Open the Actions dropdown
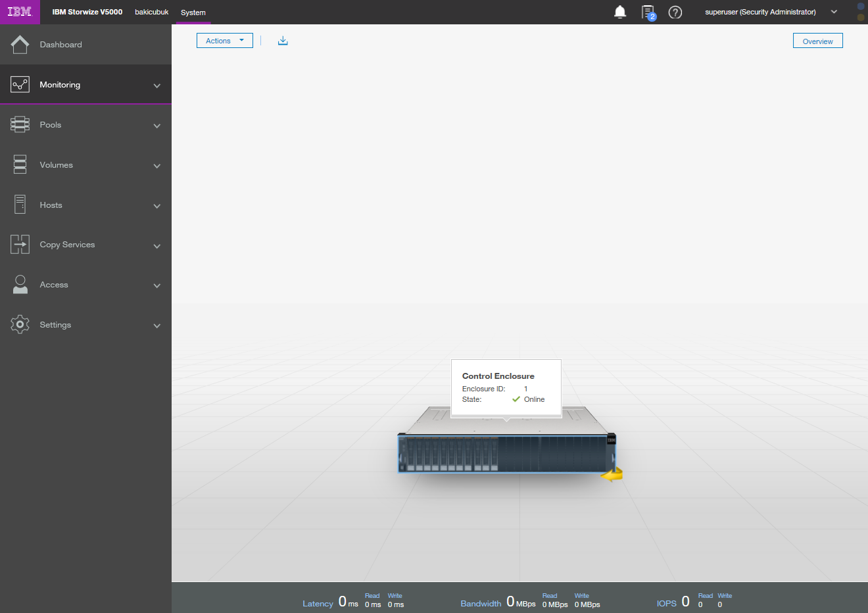Screen dimensions: 868x613 (225, 41)
